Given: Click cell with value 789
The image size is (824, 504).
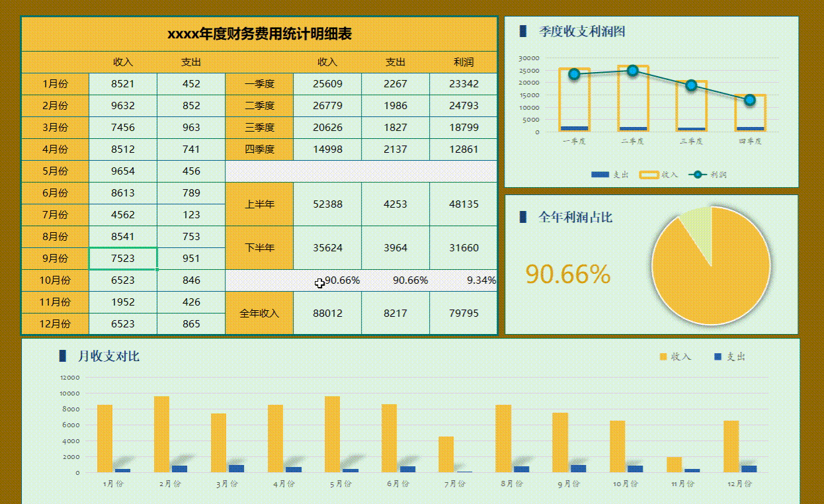Looking at the screenshot, I should pyautogui.click(x=191, y=193).
